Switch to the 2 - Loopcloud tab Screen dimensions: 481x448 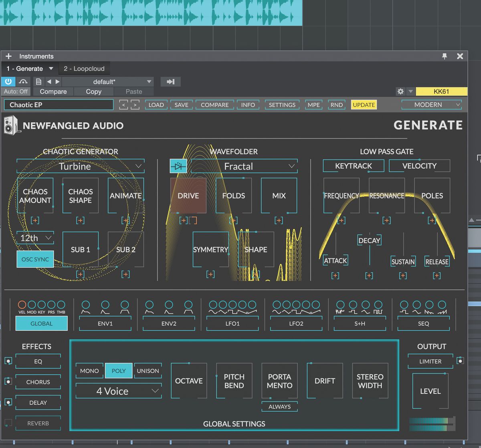click(84, 68)
